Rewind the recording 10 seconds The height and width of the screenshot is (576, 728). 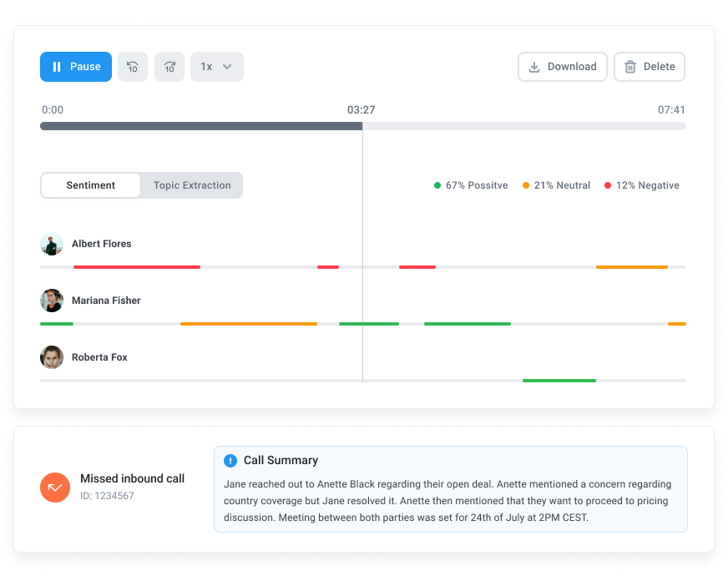pyautogui.click(x=133, y=67)
